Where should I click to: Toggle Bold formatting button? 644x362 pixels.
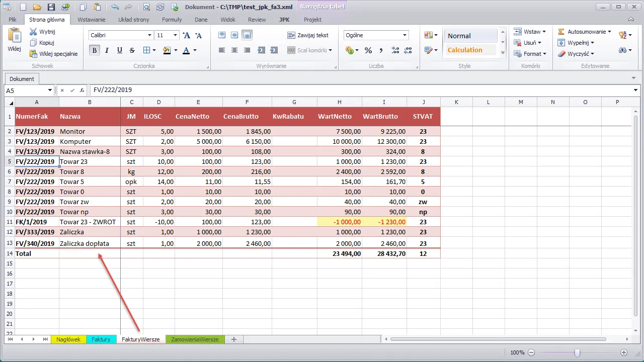[x=94, y=50]
